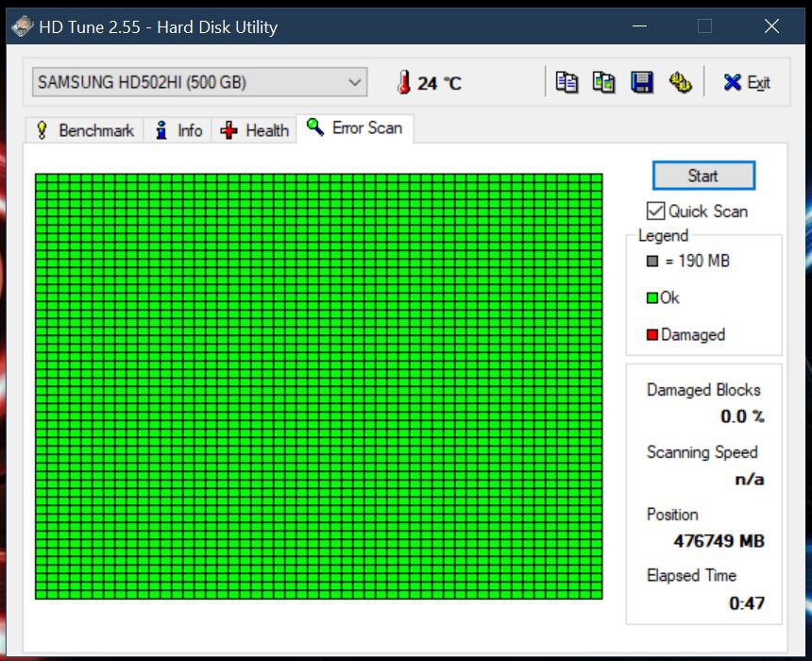Click the Ok legend label text
This screenshot has width=812, height=661.
coord(669,297)
